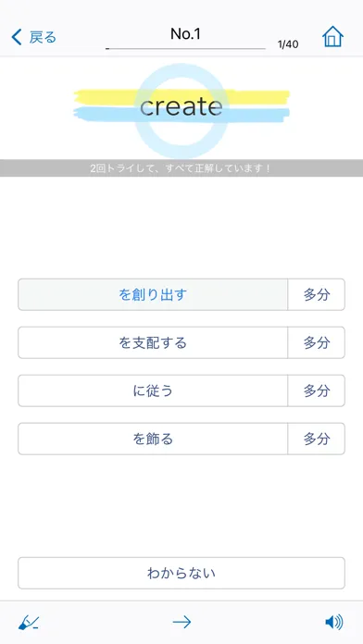Mark を飾る as 多分
363x644 pixels.
[x=316, y=439]
